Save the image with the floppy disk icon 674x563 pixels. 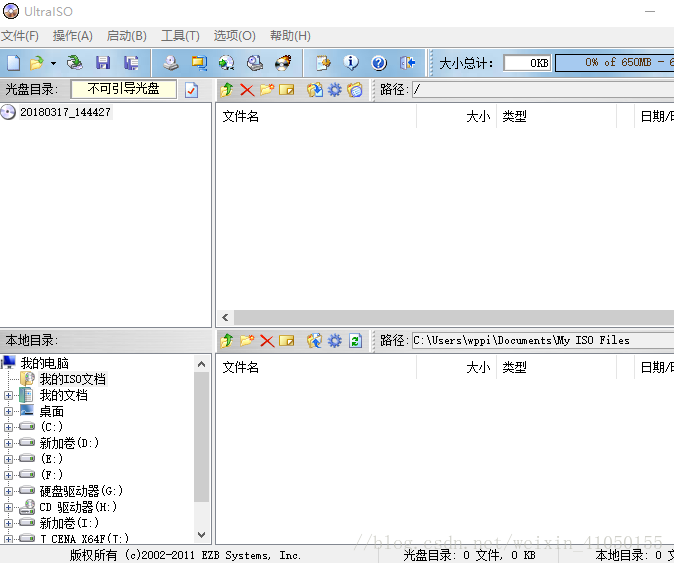(x=103, y=63)
